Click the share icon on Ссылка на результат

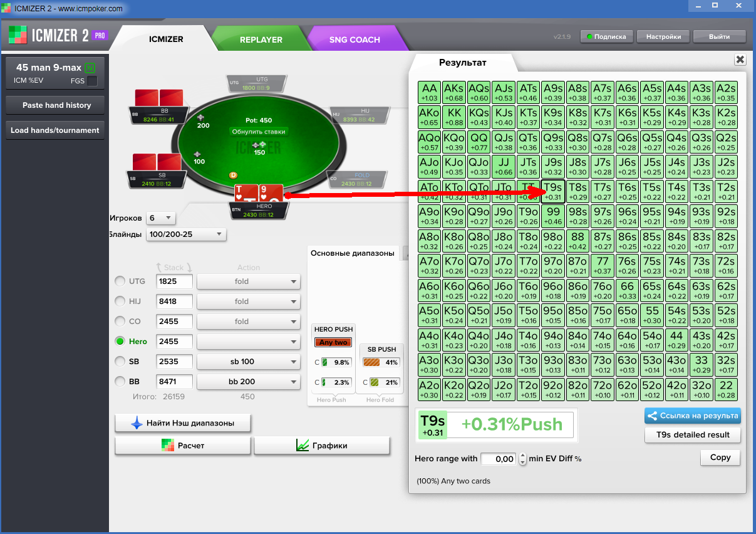[x=652, y=416]
